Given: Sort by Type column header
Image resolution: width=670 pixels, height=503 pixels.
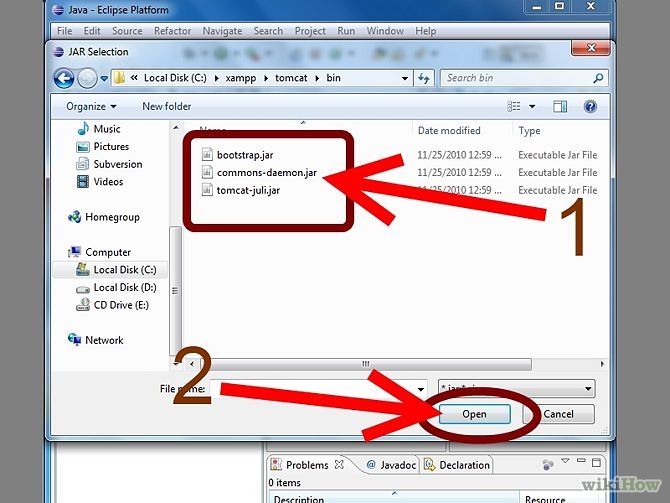Looking at the screenshot, I should tap(529, 130).
